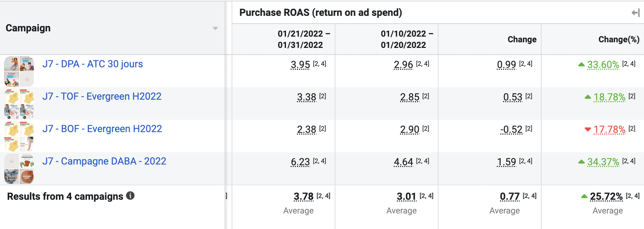Click the 6.23 ROAS value for DABA campaign
The image size is (644, 229).
pyautogui.click(x=300, y=162)
